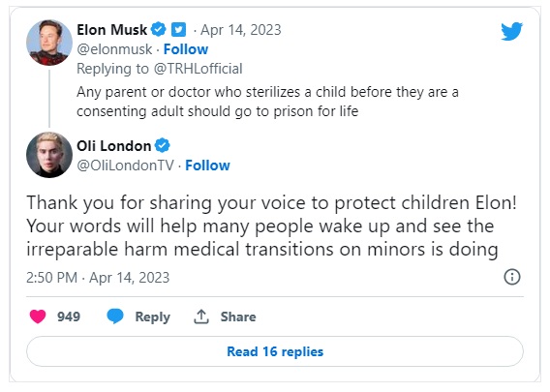Click the Read 16 replies button
550x392 pixels.
click(x=275, y=351)
